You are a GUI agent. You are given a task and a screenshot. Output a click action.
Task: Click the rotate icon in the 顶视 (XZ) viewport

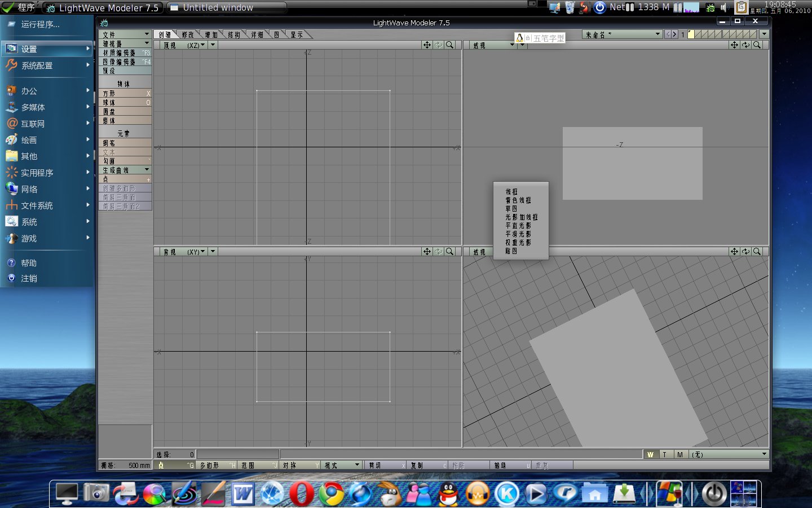438,45
